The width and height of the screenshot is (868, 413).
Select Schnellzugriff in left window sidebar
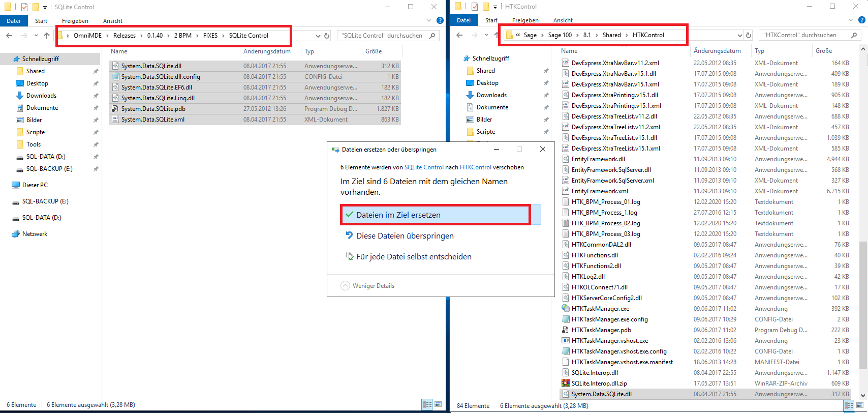tap(41, 59)
